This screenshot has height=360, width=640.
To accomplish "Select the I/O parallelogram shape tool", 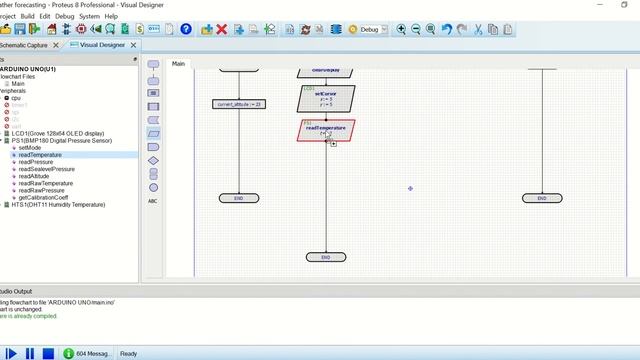I will pos(153,133).
